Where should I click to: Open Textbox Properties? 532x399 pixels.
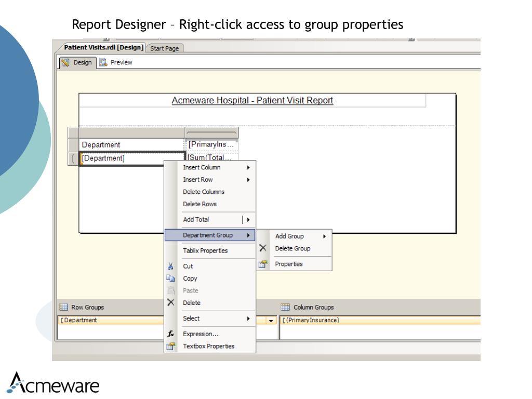coord(210,347)
